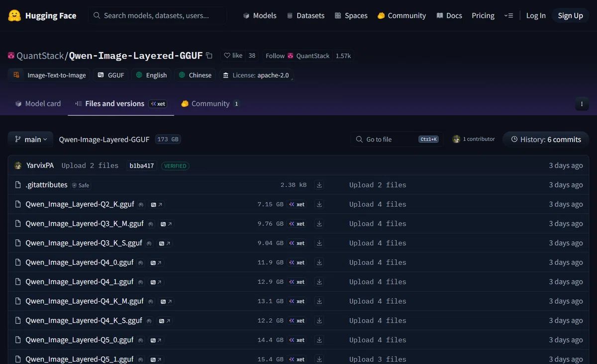597x364 pixels.
Task: Click YarvixPA username in latest commit
Action: click(x=40, y=166)
